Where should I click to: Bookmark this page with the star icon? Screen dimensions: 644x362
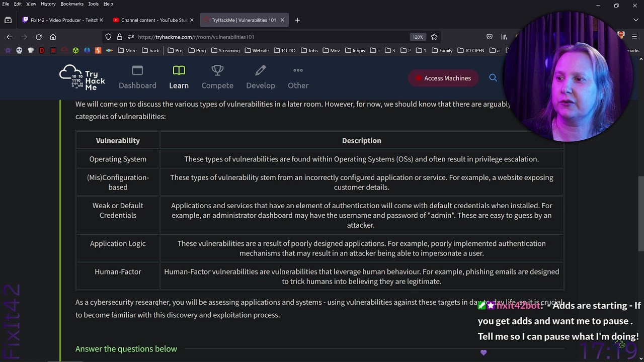click(x=434, y=37)
